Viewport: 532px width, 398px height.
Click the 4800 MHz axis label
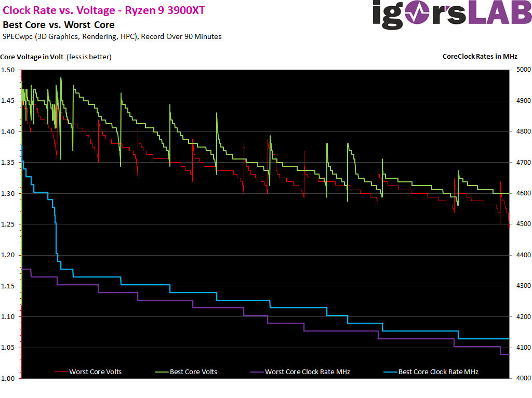pyautogui.click(x=524, y=131)
